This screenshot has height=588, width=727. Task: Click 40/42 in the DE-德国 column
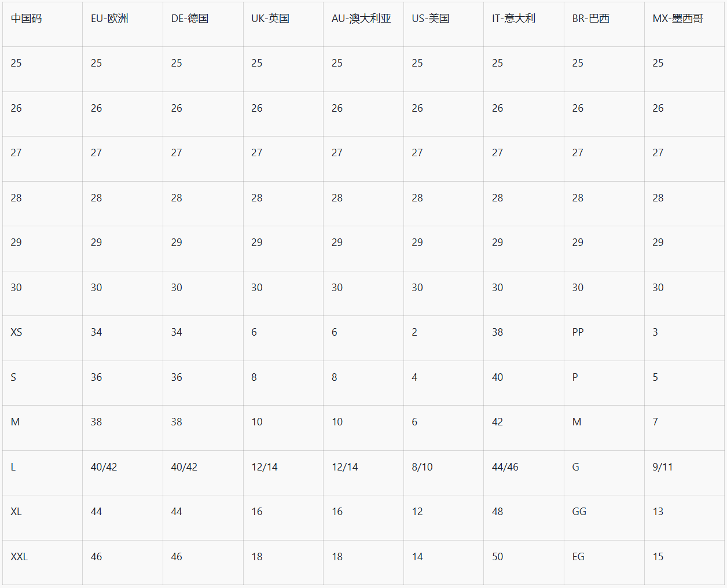pyautogui.click(x=184, y=467)
